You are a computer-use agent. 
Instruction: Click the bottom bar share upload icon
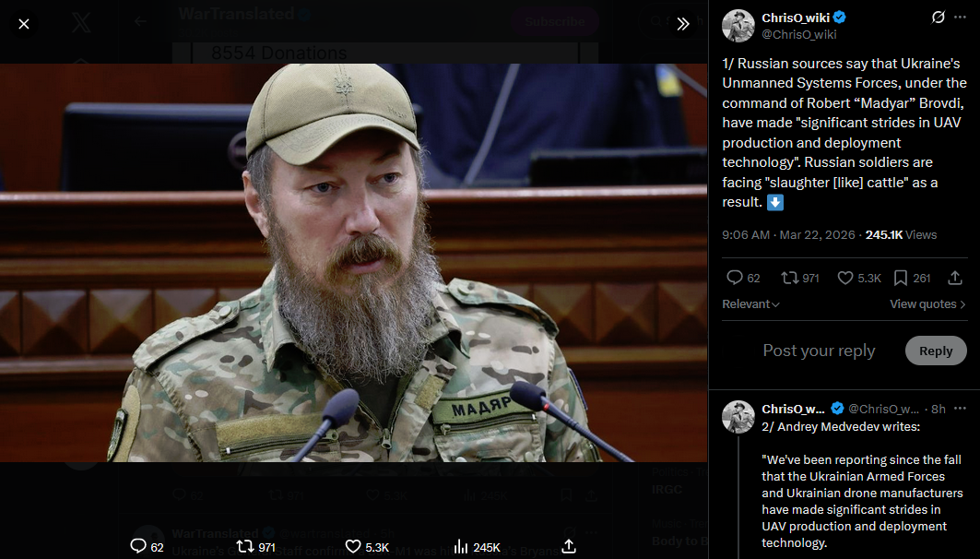569,546
